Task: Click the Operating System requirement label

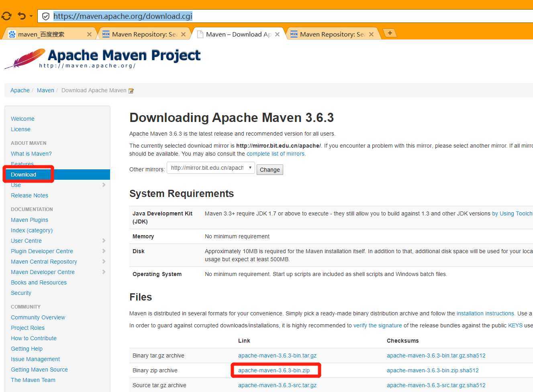Action: tap(157, 274)
